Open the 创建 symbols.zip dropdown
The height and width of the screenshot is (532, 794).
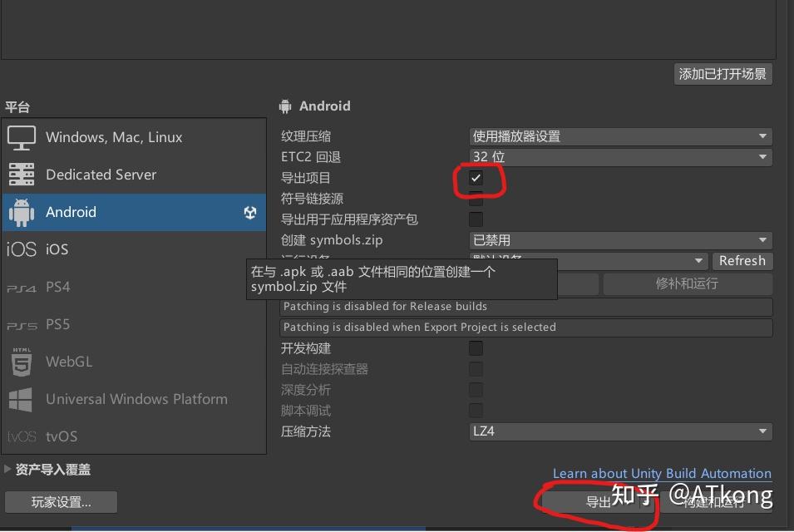(620, 240)
